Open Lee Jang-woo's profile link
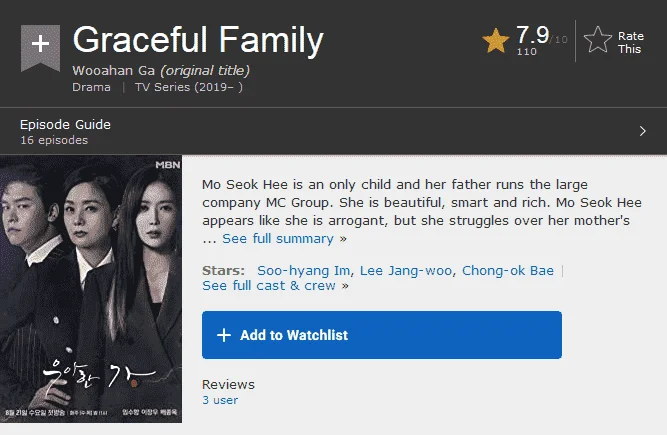The height and width of the screenshot is (435, 667). coord(407,270)
